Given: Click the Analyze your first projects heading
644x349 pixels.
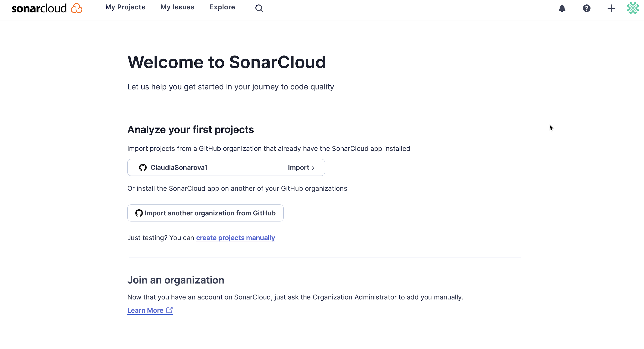Looking at the screenshot, I should pos(190,130).
